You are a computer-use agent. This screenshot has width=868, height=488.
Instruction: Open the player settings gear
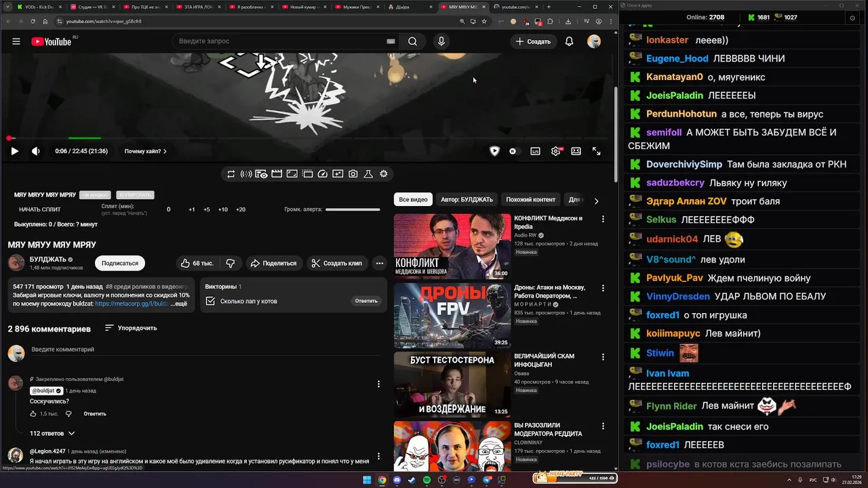click(556, 151)
